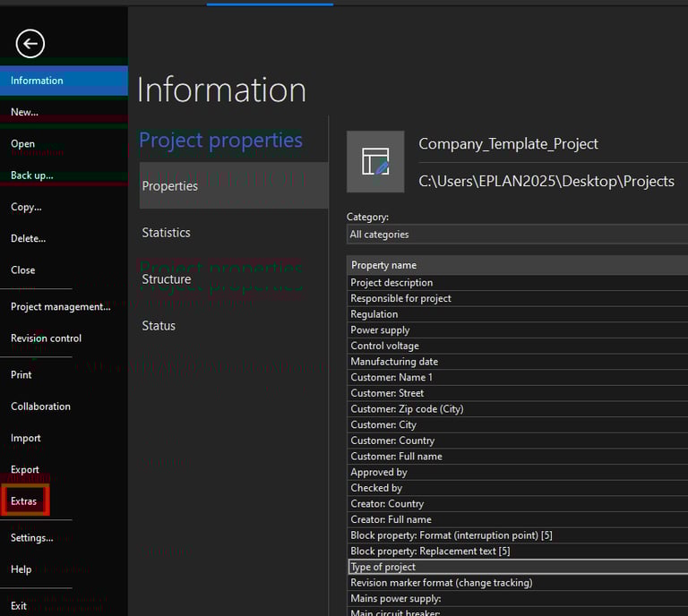The width and height of the screenshot is (688, 616).
Task: Open the All categories dropdown
Action: (517, 235)
